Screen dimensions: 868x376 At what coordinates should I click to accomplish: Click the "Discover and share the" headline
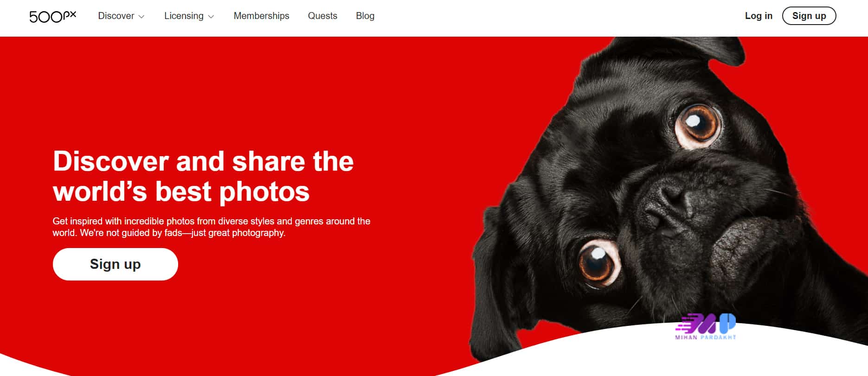pyautogui.click(x=203, y=161)
